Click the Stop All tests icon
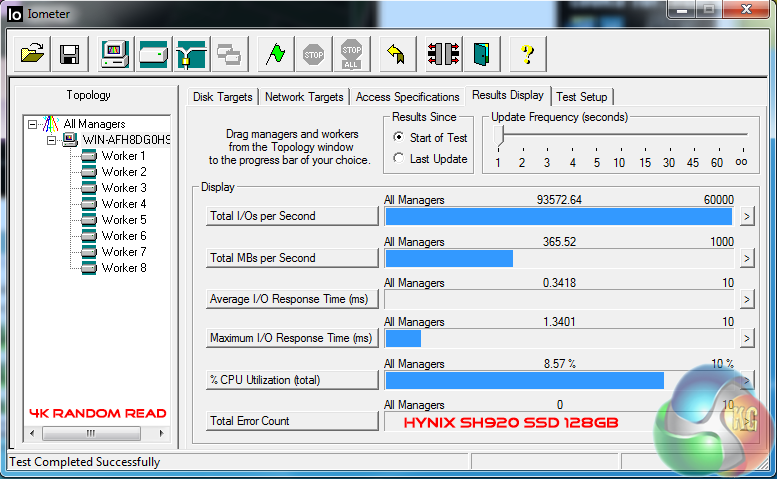Image resolution: width=777 pixels, height=479 pixels. [x=351, y=53]
